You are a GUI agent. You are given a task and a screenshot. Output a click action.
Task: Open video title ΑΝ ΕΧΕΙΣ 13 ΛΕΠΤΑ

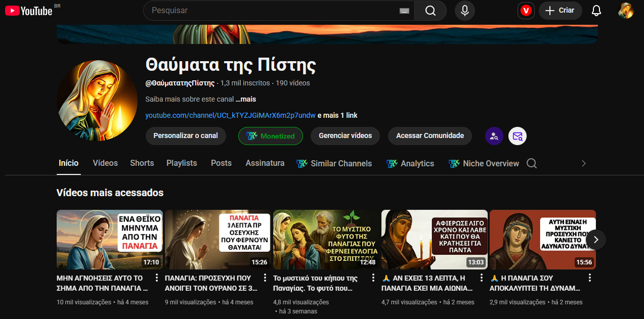pos(427,283)
